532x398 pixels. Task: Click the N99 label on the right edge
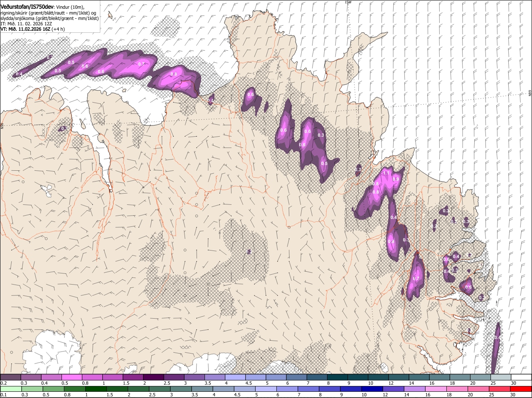pos(530,93)
